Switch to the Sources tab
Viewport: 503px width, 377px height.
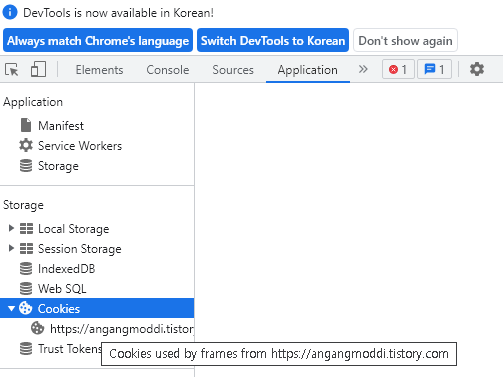pos(233,70)
